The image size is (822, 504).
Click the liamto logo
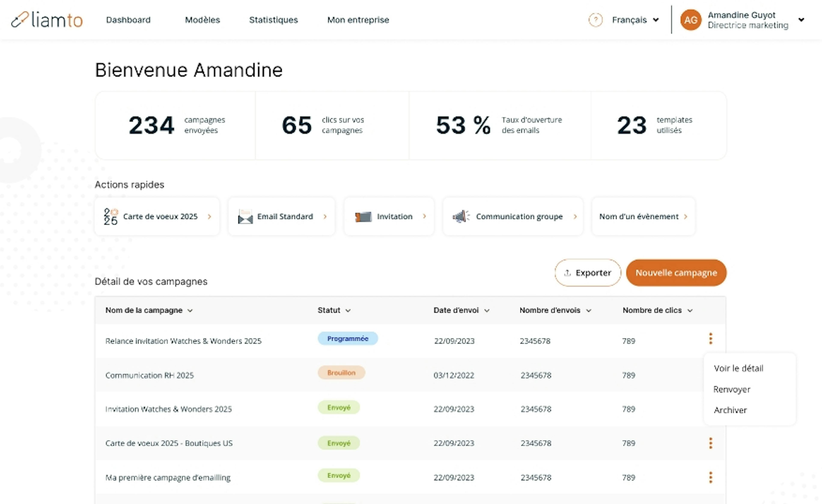click(x=47, y=20)
